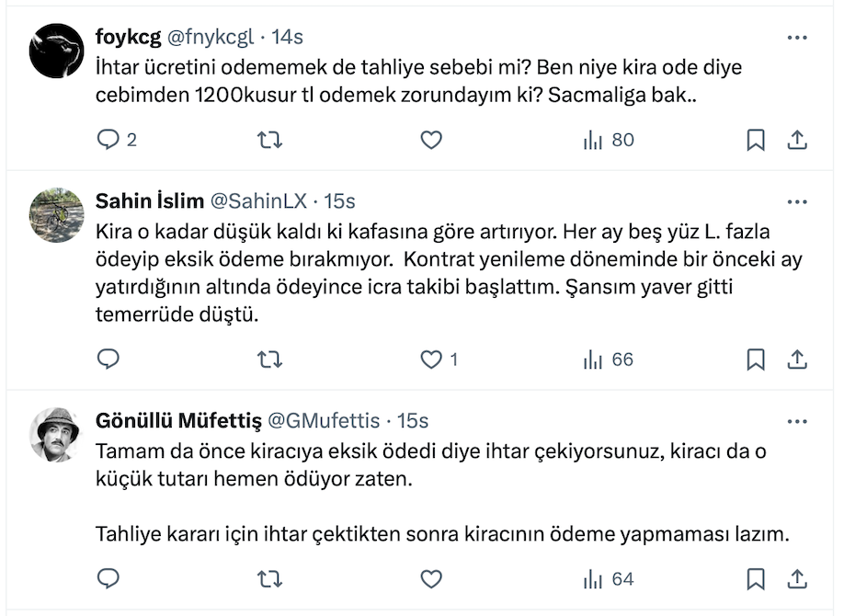View analytics for Gönüllü Müfettiş's tweet with 64 views

click(608, 579)
